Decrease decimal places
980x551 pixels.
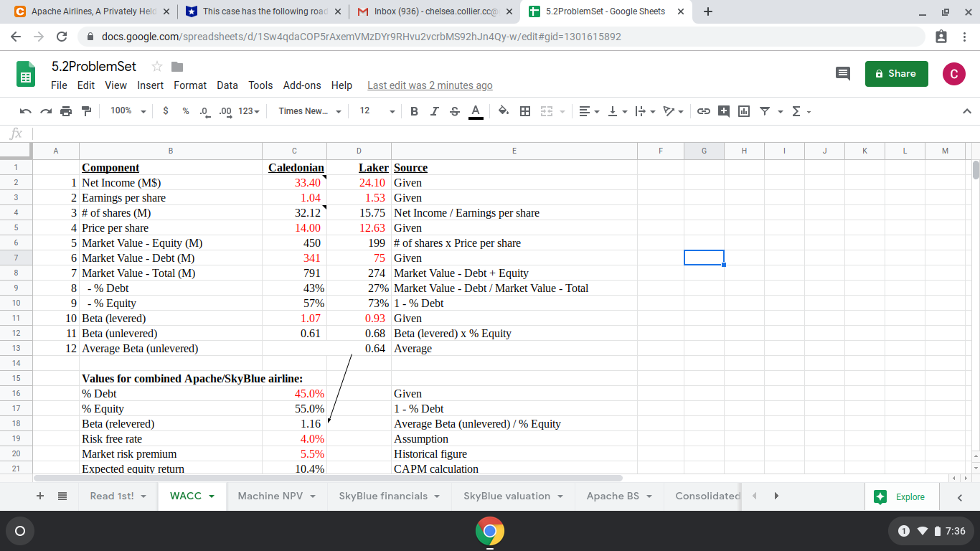pos(204,111)
